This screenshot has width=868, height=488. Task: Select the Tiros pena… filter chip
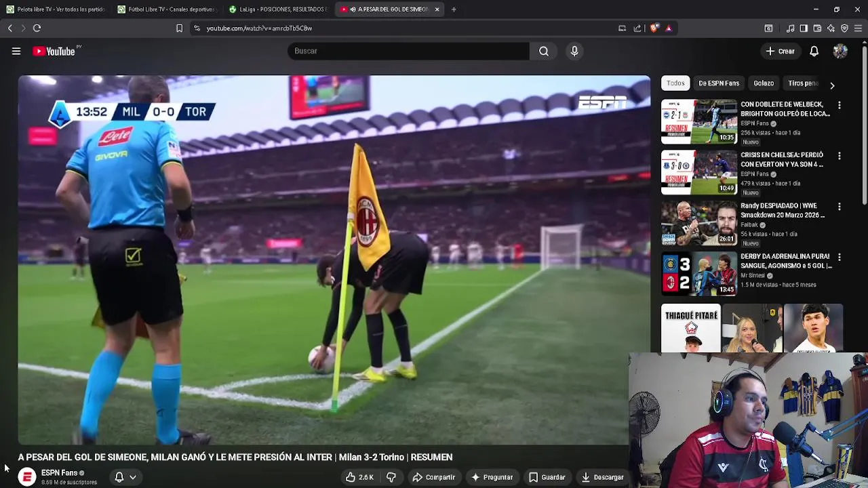(803, 83)
